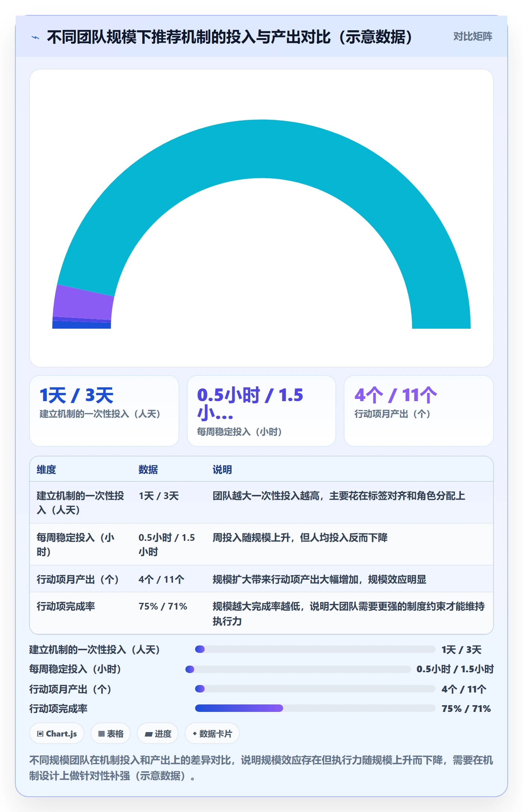Viewport: 523px width, 812px height.
Task: Click the footer summary paragraph text
Action: coord(261,768)
